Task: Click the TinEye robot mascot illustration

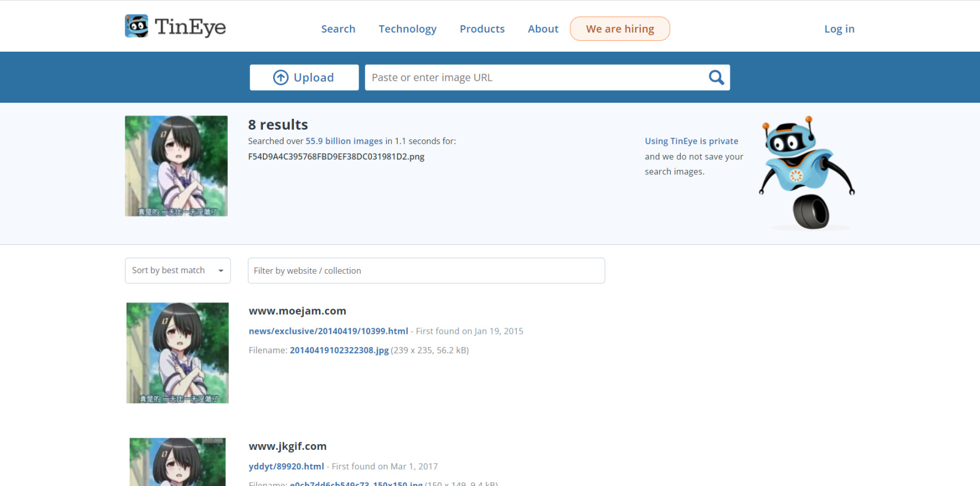Action: coord(806,173)
